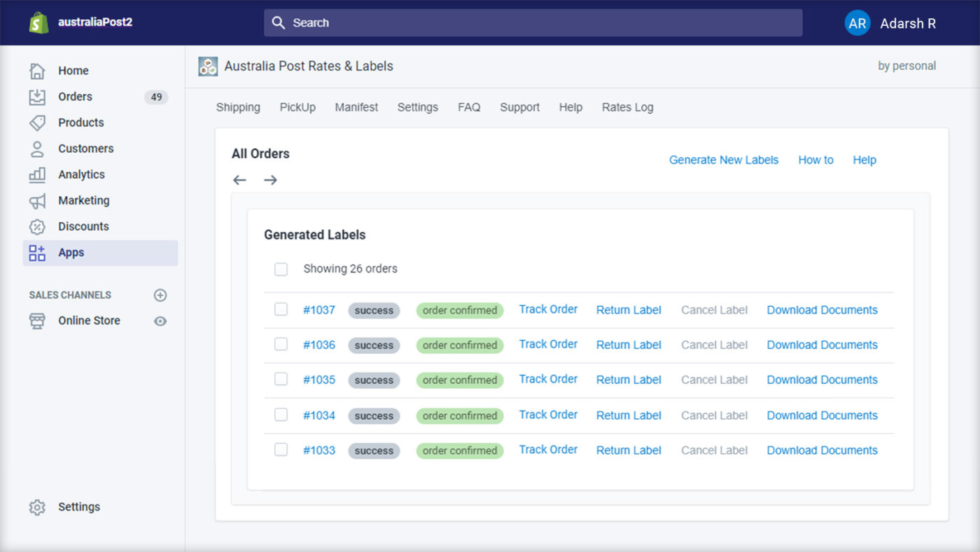This screenshot has width=980, height=552.
Task: Open the app Settings tab
Action: (x=418, y=107)
